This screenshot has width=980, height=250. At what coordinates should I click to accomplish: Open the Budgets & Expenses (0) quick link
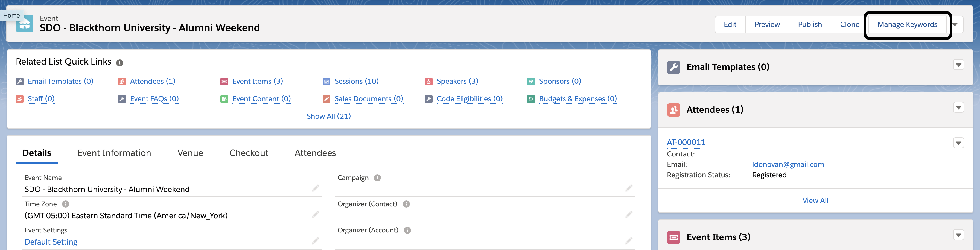[578, 99]
